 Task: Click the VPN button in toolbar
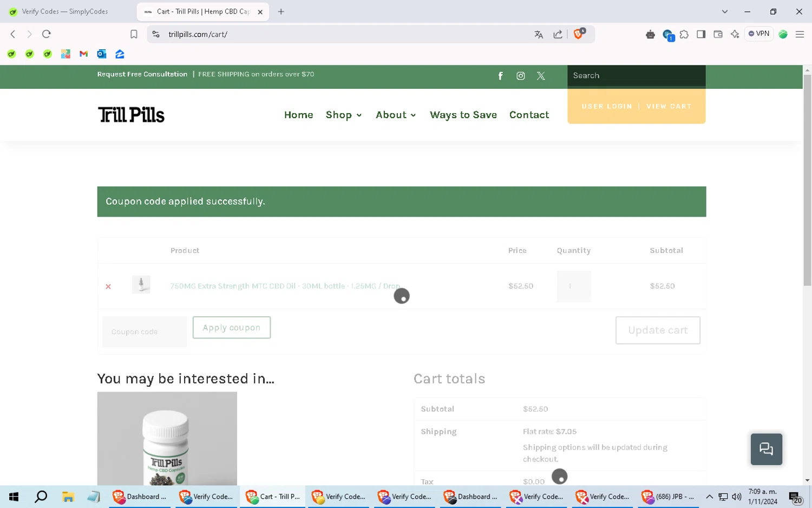tap(759, 34)
